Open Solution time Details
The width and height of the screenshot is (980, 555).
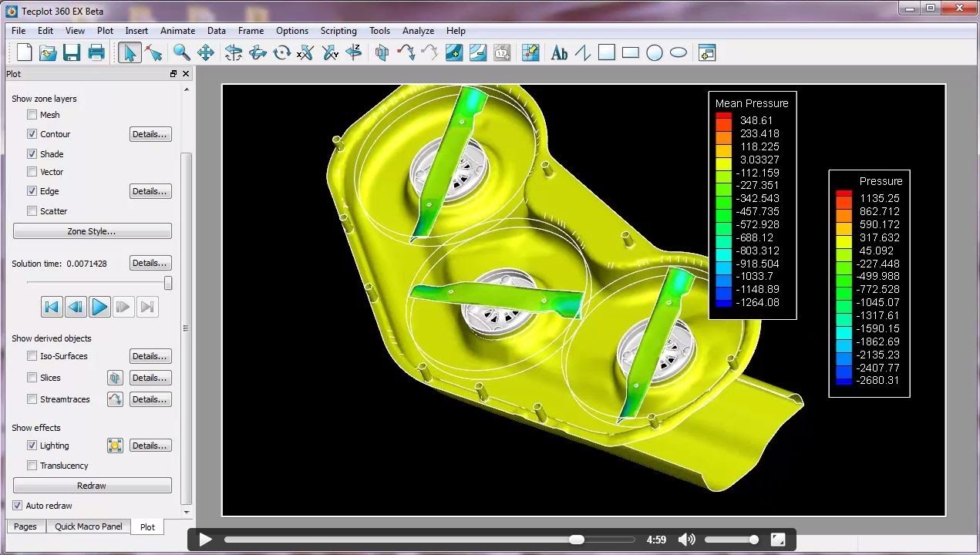(x=150, y=263)
